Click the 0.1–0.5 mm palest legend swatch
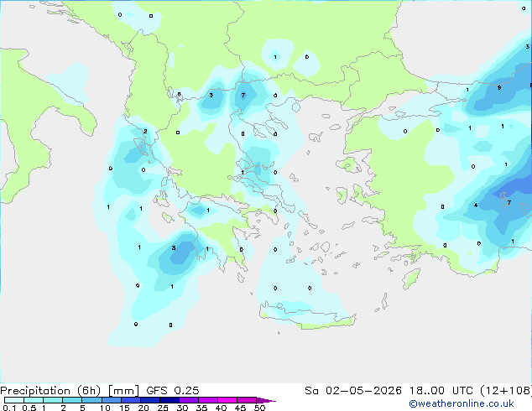Viewport: 532px width, 411px height. [14, 400]
